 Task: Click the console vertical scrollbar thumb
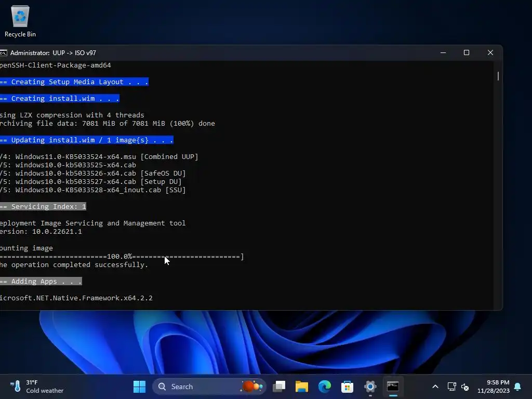pyautogui.click(x=498, y=76)
